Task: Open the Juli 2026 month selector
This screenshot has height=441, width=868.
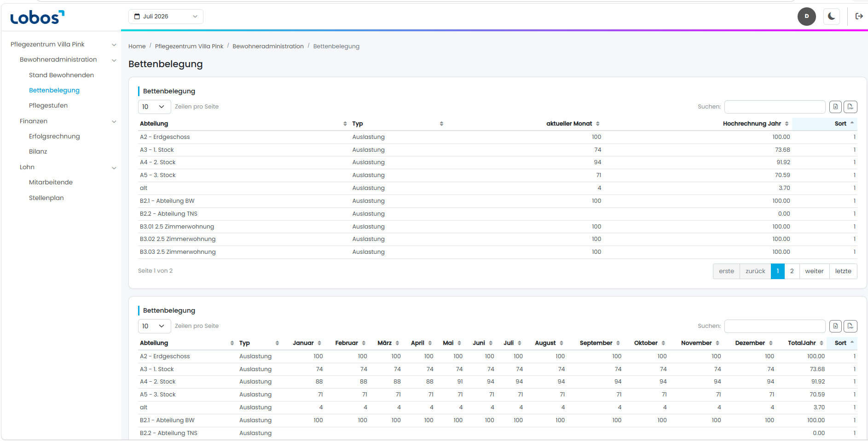Action: tap(166, 17)
